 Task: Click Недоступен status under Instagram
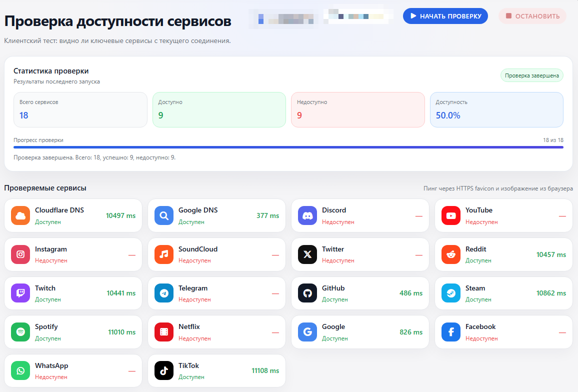point(51,260)
